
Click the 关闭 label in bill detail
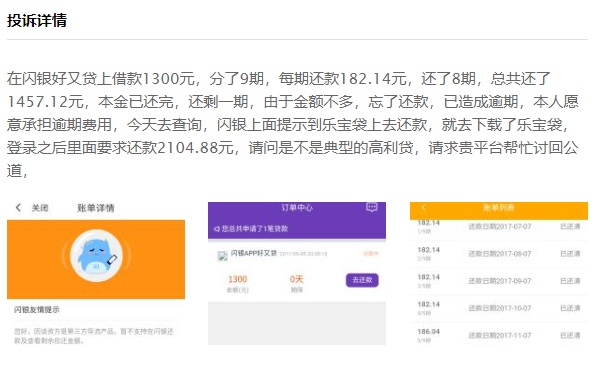coord(40,208)
